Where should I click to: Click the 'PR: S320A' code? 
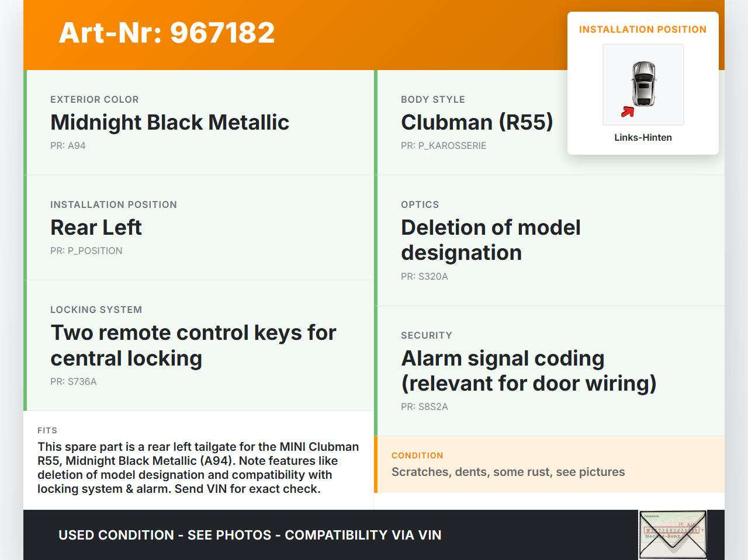click(x=424, y=276)
